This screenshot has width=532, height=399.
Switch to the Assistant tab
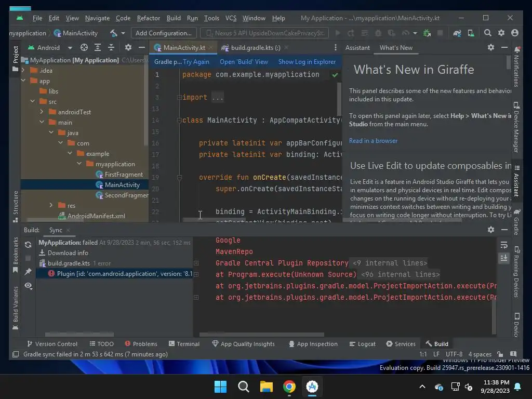357,48
